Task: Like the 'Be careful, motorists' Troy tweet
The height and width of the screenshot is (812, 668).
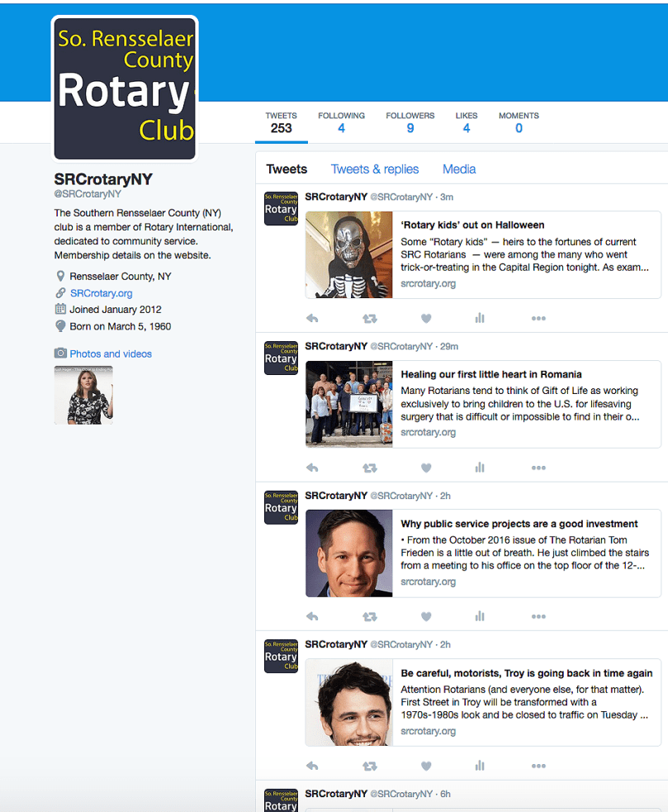Action: point(426,766)
